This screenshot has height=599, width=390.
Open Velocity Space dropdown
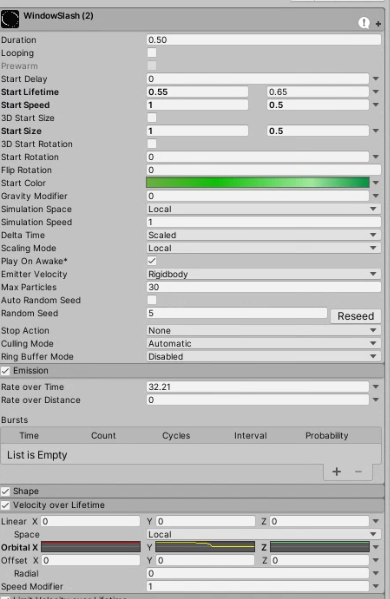pyautogui.click(x=264, y=534)
